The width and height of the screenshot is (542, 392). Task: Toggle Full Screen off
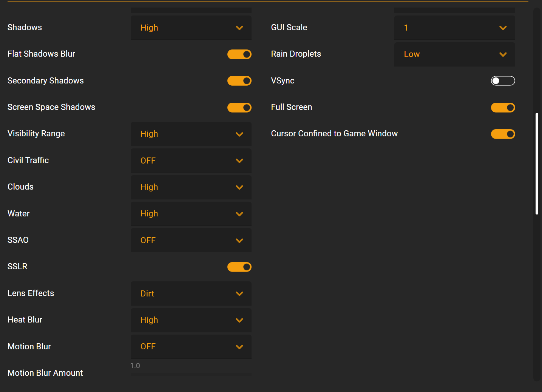click(x=503, y=108)
